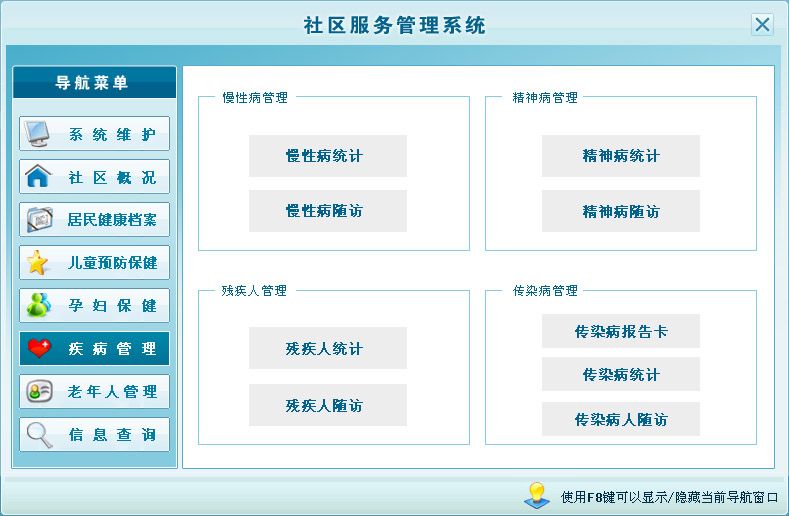Click the light bulb tip icon in status bar
The image size is (789, 516).
click(537, 495)
